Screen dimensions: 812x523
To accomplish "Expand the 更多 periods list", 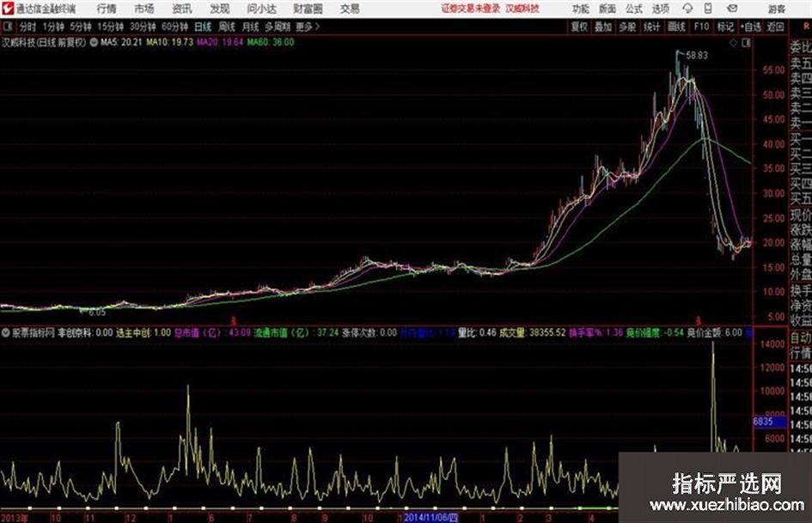I will (x=308, y=27).
